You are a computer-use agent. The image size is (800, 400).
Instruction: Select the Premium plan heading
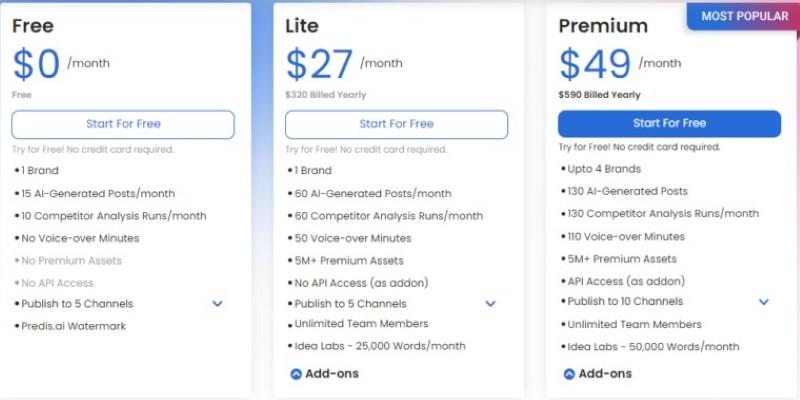click(603, 26)
